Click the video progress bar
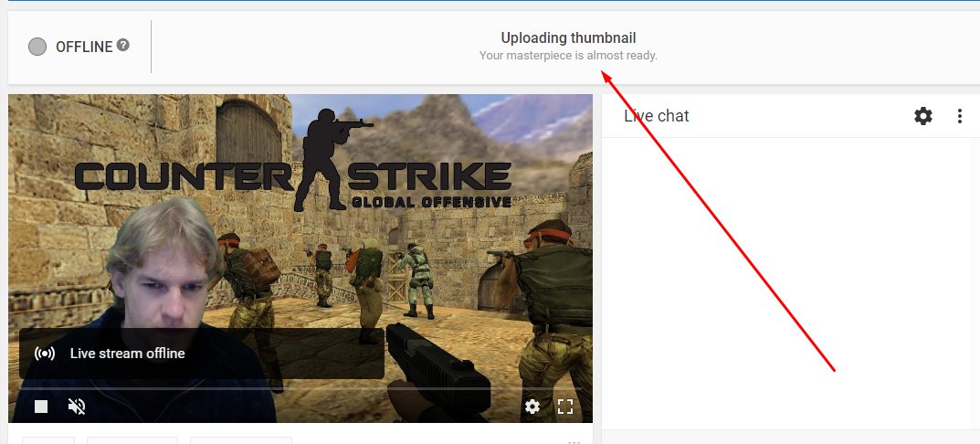980x444 pixels. [x=300, y=388]
